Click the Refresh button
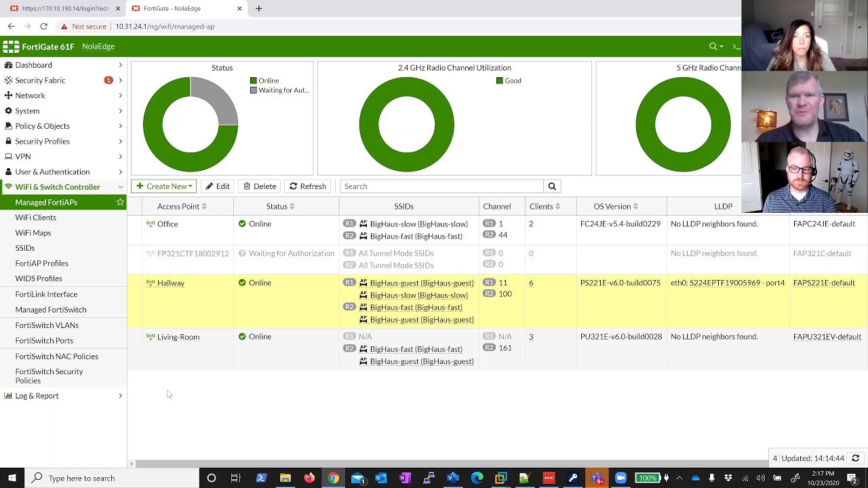The image size is (868, 488). pyautogui.click(x=308, y=186)
